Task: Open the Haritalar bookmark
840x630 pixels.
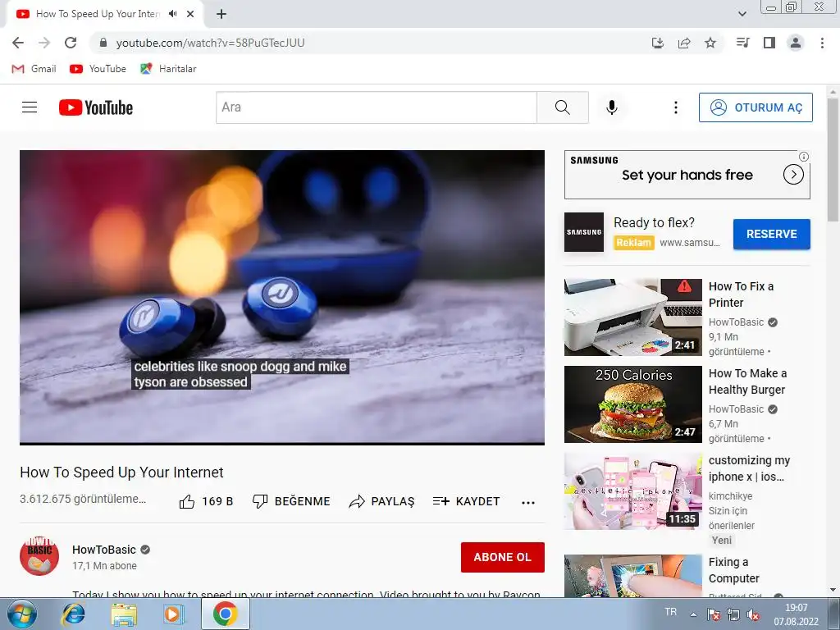Action: point(168,69)
